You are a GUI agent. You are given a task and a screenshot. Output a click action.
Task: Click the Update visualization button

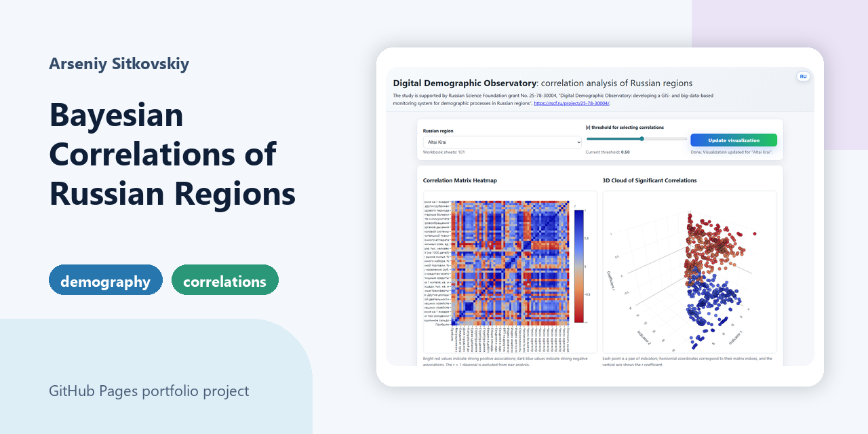click(x=734, y=140)
